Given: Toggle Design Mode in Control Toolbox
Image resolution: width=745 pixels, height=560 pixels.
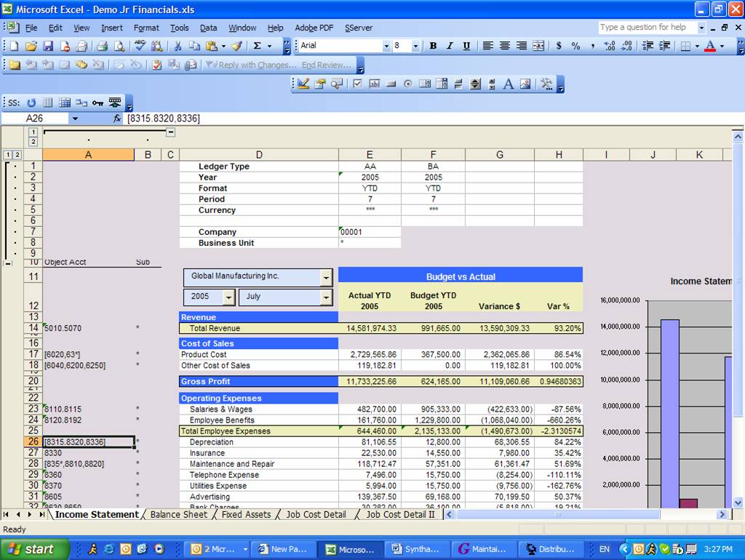Looking at the screenshot, I should (x=303, y=84).
